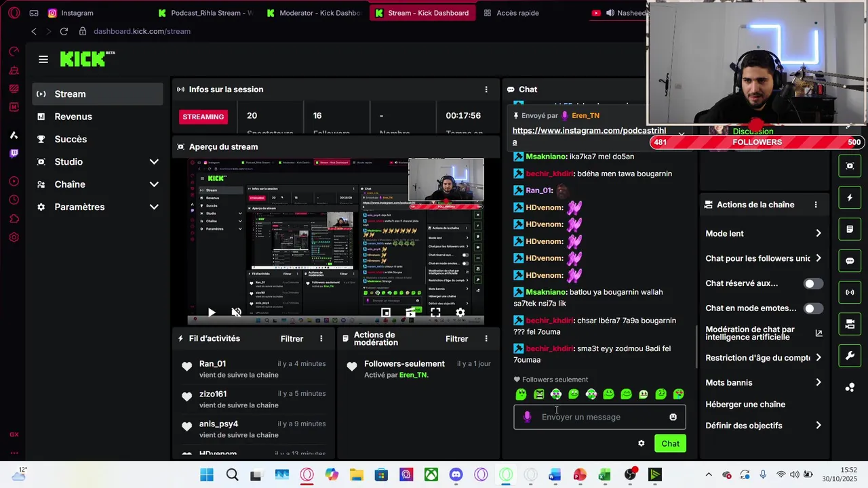Click the green Chat send button
Image resolution: width=868 pixels, height=488 pixels.
(x=670, y=443)
